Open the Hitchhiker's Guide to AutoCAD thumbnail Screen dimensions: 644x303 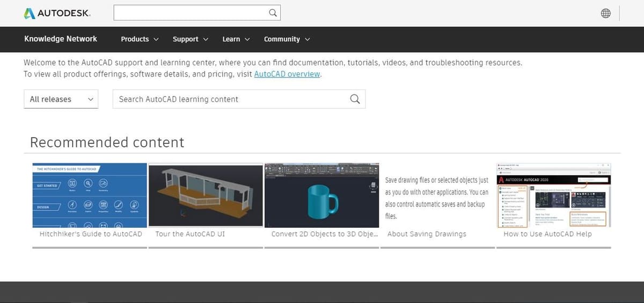pyautogui.click(x=90, y=195)
